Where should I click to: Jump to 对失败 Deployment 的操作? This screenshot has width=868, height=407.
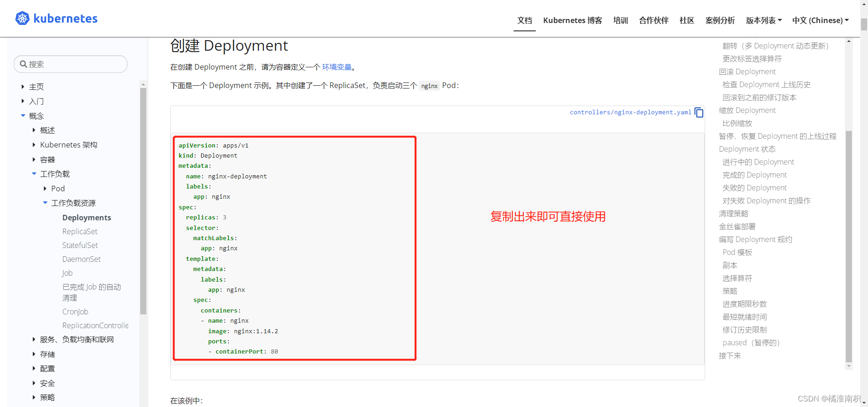pos(766,201)
